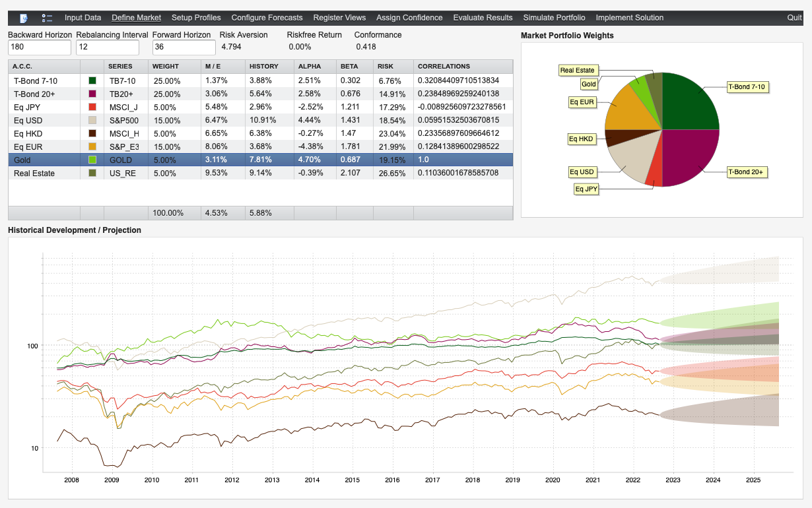812x508 pixels.
Task: Sort by the HISTORY column header
Action: pyautogui.click(x=269, y=67)
